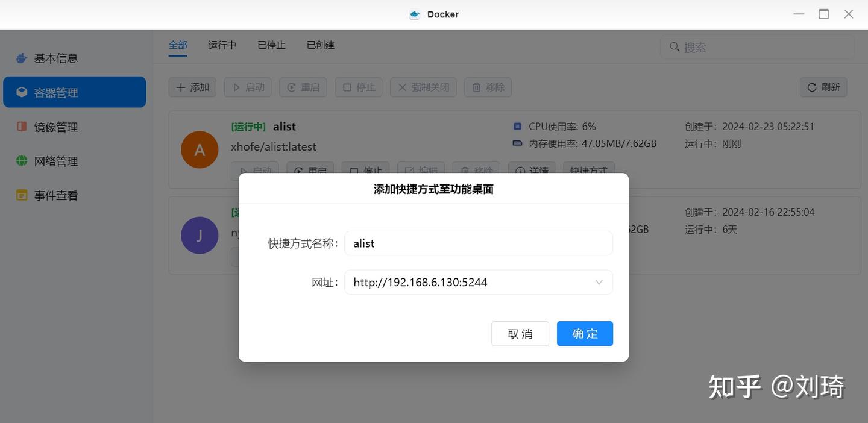Switch to the 运行中 tab
The height and width of the screenshot is (423, 868).
pos(222,45)
